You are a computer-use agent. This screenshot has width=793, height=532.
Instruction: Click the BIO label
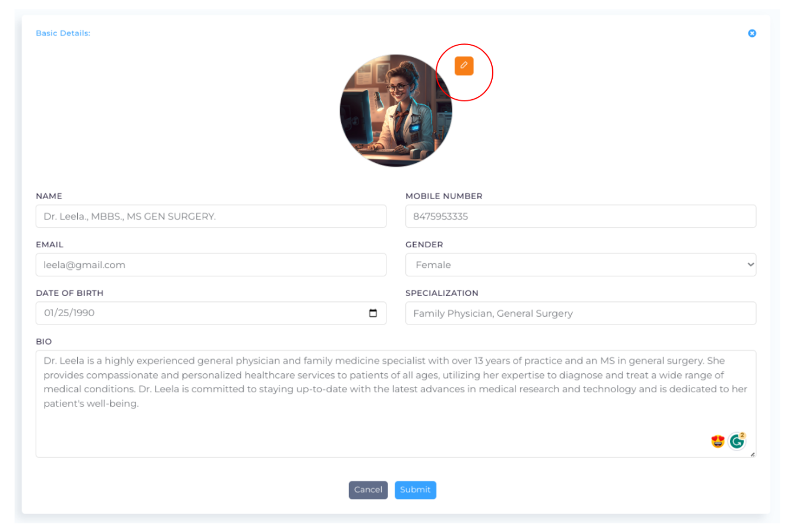point(44,342)
